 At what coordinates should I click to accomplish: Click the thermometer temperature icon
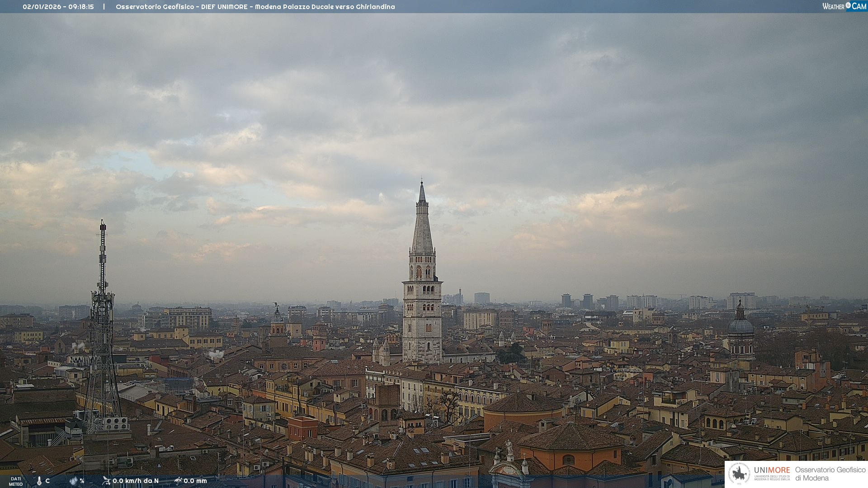click(x=39, y=481)
